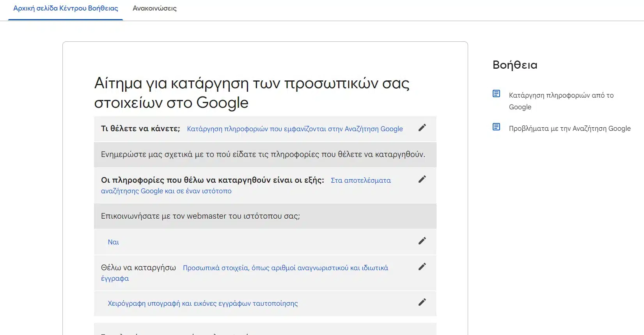Edit the 'Τι θέλετε να κάνετε;' answer with pencil icon

(422, 128)
